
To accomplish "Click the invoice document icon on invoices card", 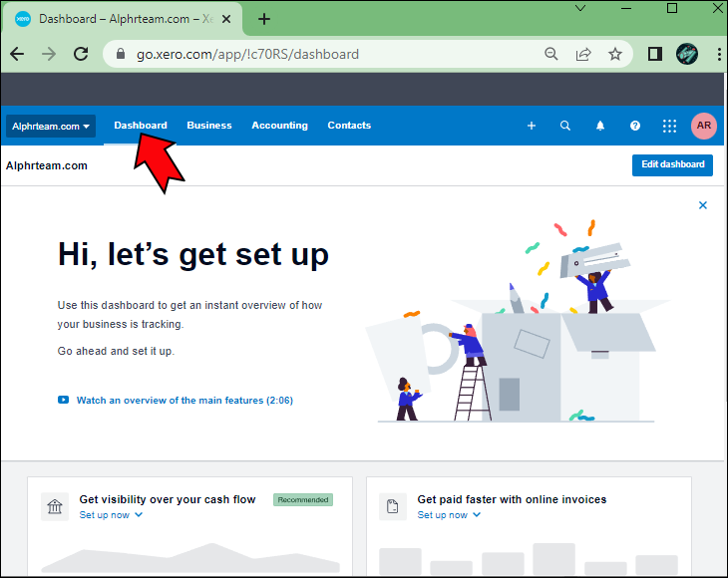I will pyautogui.click(x=393, y=506).
